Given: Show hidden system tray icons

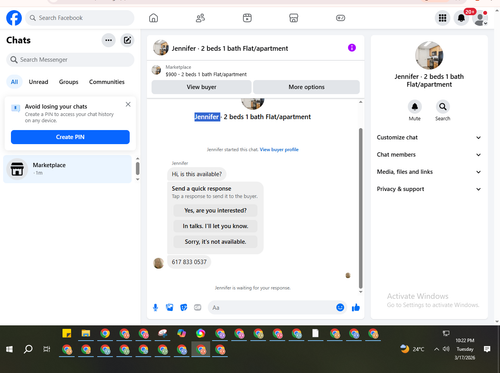Looking at the screenshot, I should 436,349.
